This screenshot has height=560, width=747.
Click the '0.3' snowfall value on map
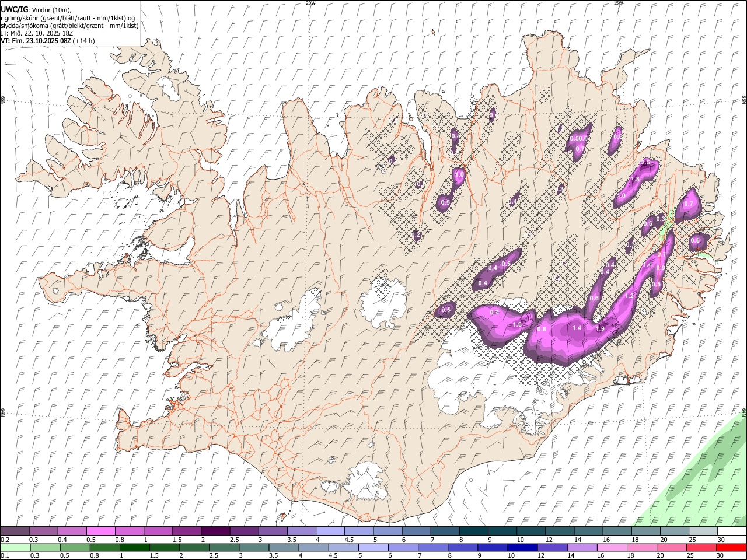pos(661,219)
